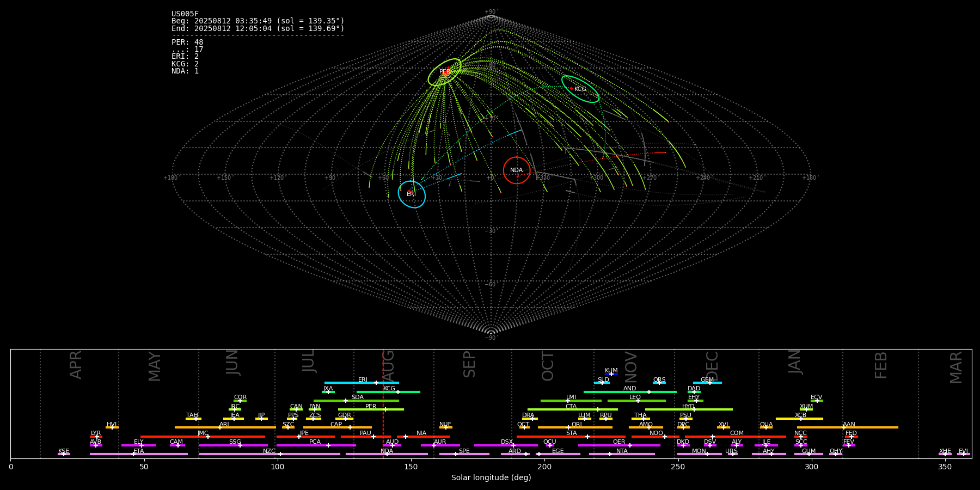Image resolution: width=980 pixels, height=490 pixels.
Task: Click the 150 tick on solar longitude axis
Action: pos(411,467)
